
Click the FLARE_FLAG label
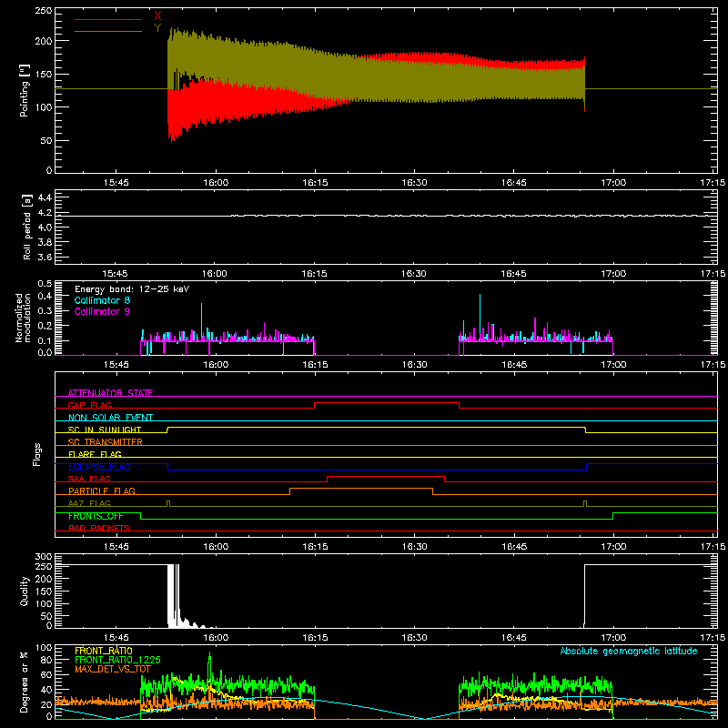[95, 454]
